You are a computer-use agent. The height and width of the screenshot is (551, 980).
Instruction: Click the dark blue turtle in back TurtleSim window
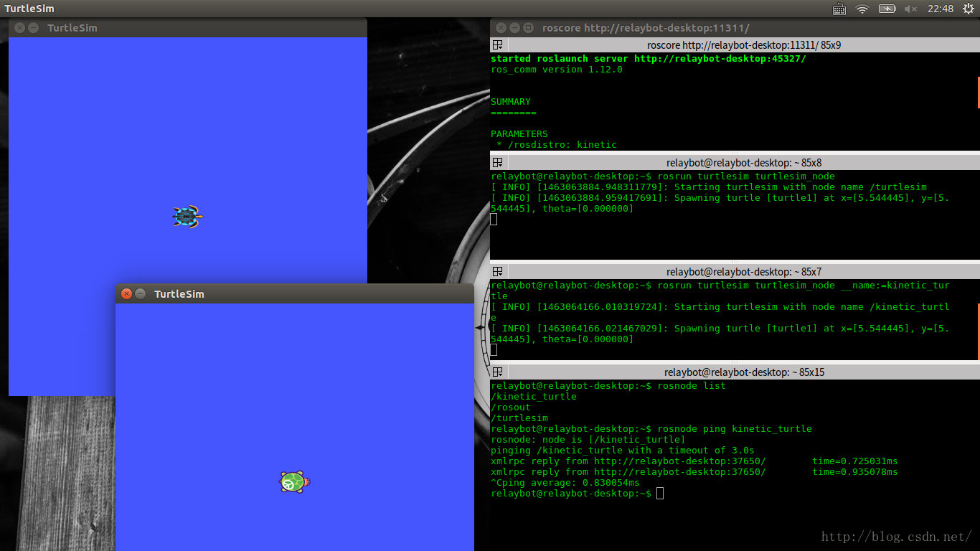click(187, 216)
